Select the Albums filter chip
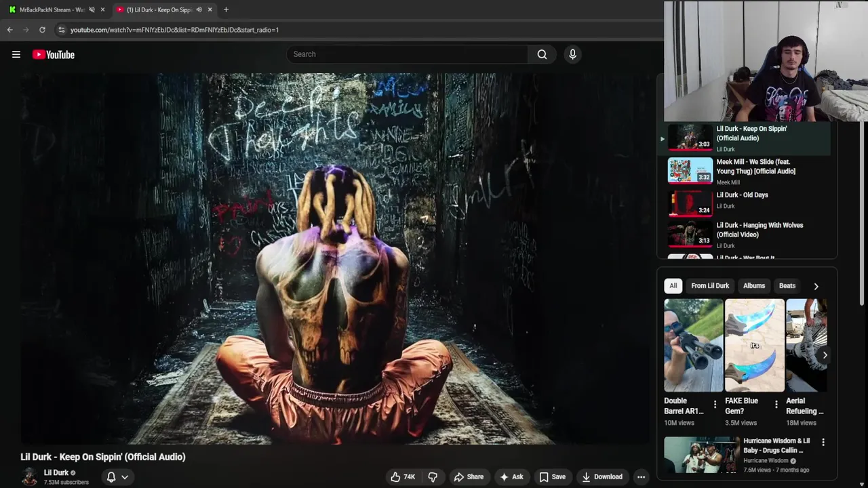Viewport: 868px width, 488px height. 754,286
